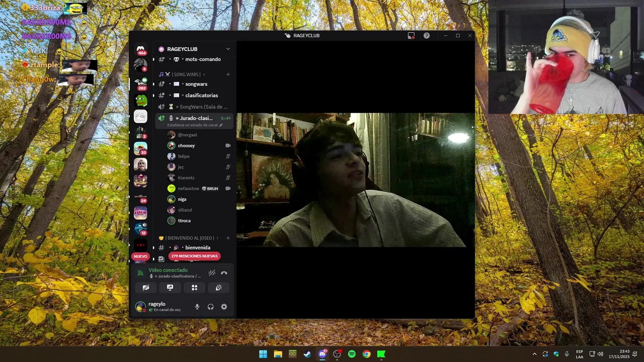
Task: Open the server with red dots icon
Action: click(140, 245)
